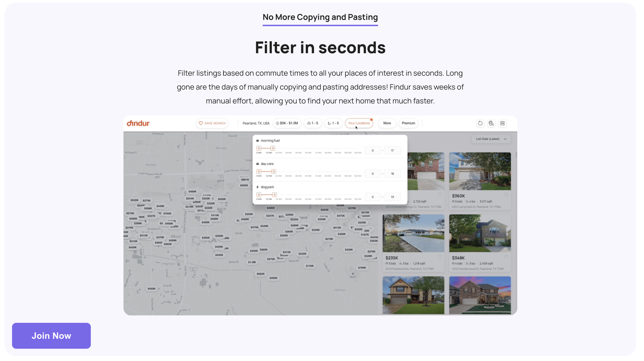Click the day care max field showing 18
Image resolution: width=644 pixels, height=361 pixels.
pos(392,174)
